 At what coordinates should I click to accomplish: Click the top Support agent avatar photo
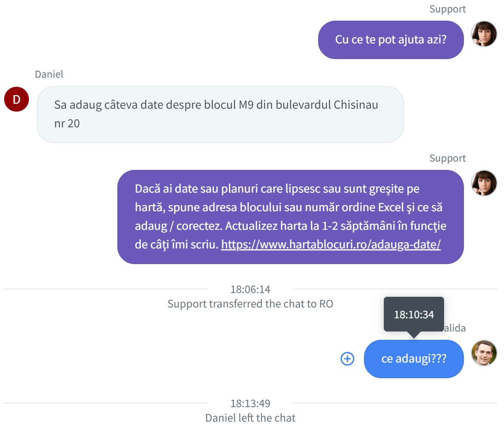pyautogui.click(x=484, y=34)
